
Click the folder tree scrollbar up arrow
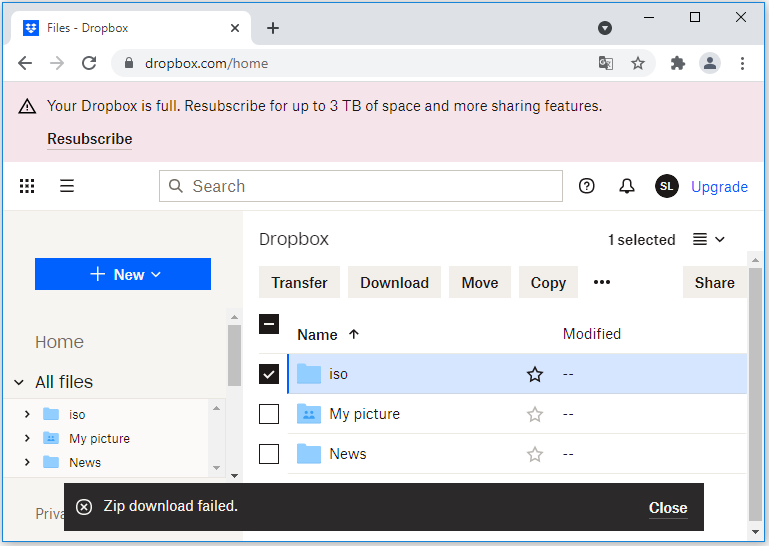coord(216,408)
